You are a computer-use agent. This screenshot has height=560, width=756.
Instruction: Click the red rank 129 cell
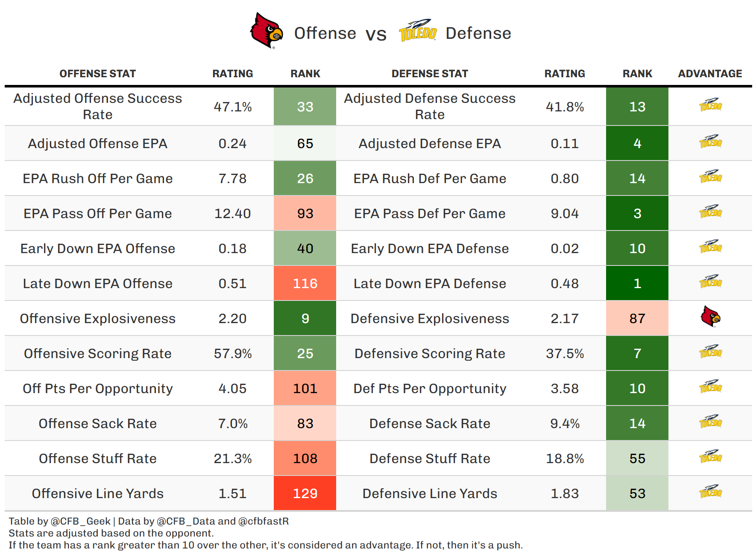pyautogui.click(x=305, y=493)
